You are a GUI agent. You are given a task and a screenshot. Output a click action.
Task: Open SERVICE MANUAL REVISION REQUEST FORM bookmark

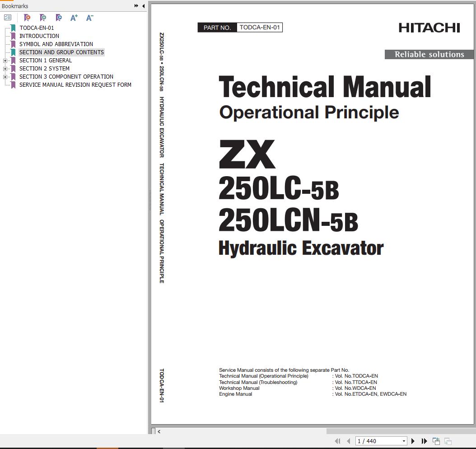point(75,85)
